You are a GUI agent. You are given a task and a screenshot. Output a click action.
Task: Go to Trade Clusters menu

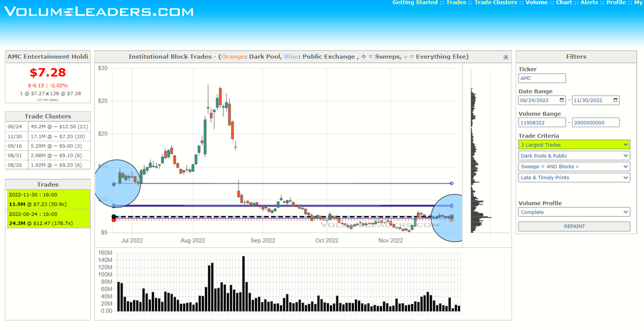(x=496, y=3)
